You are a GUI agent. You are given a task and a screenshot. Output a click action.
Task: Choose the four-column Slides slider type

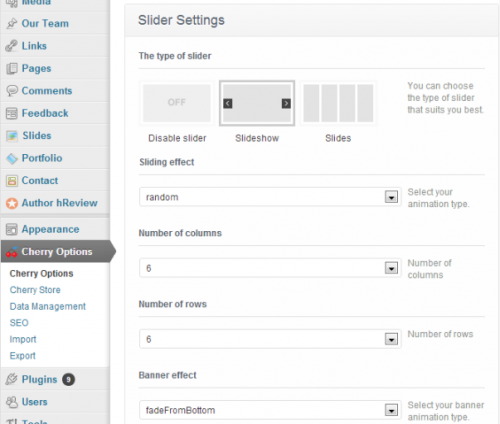[338, 103]
